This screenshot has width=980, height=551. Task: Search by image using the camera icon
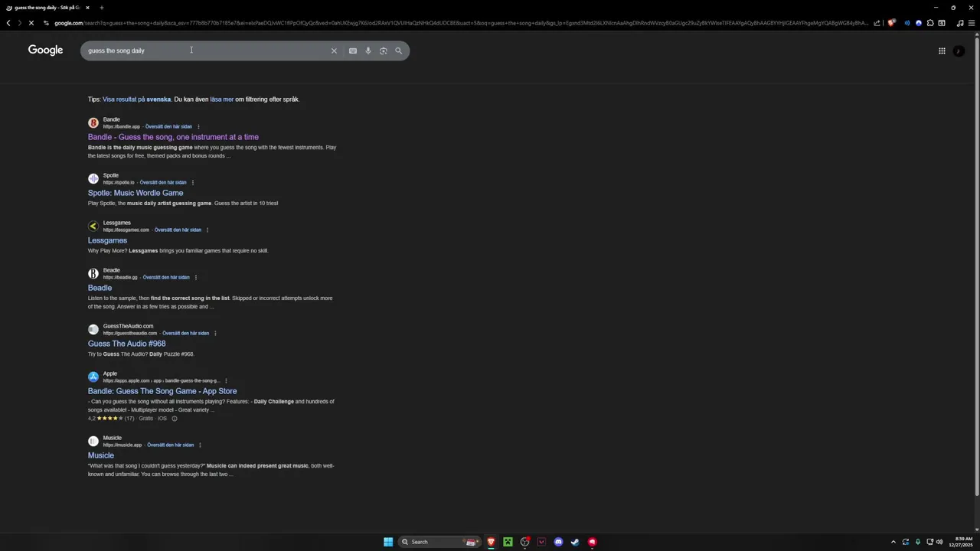pos(384,51)
